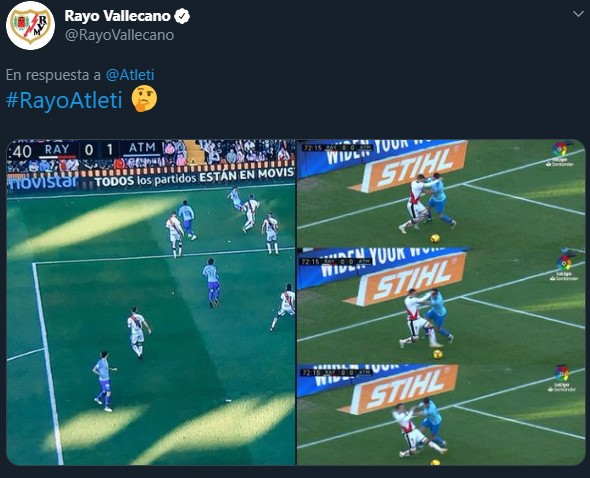The width and height of the screenshot is (590, 478).
Task: Click the movistar logo on the advertising board
Action: [43, 183]
